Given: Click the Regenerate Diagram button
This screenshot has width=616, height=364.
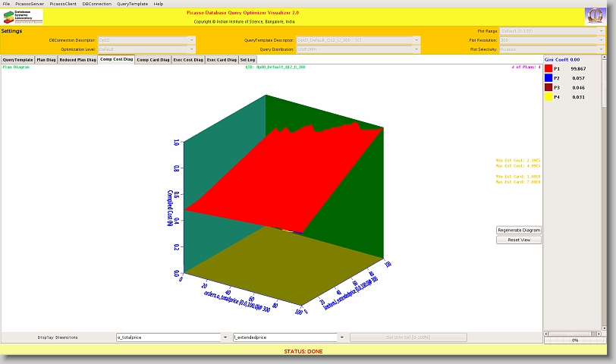Looking at the screenshot, I should (x=519, y=230).
